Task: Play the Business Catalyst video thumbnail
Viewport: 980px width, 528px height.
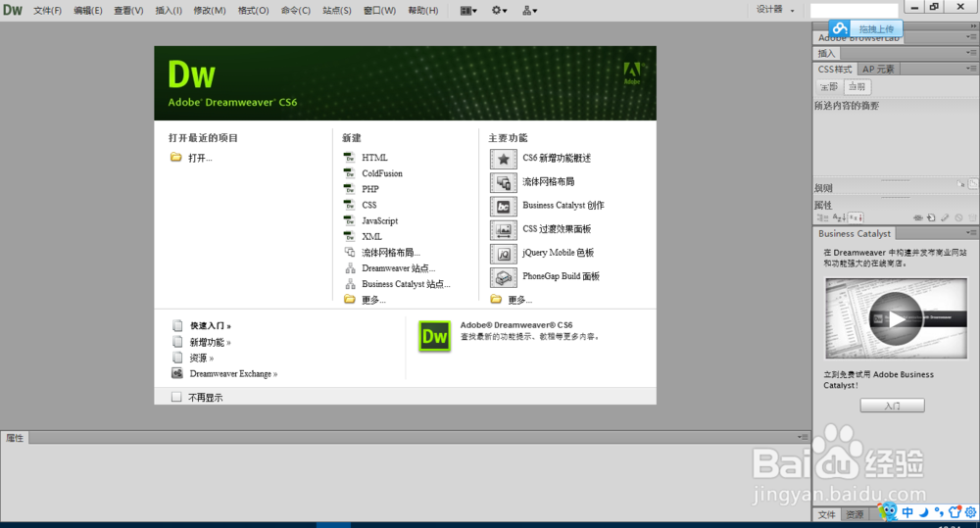Action: 896,318
